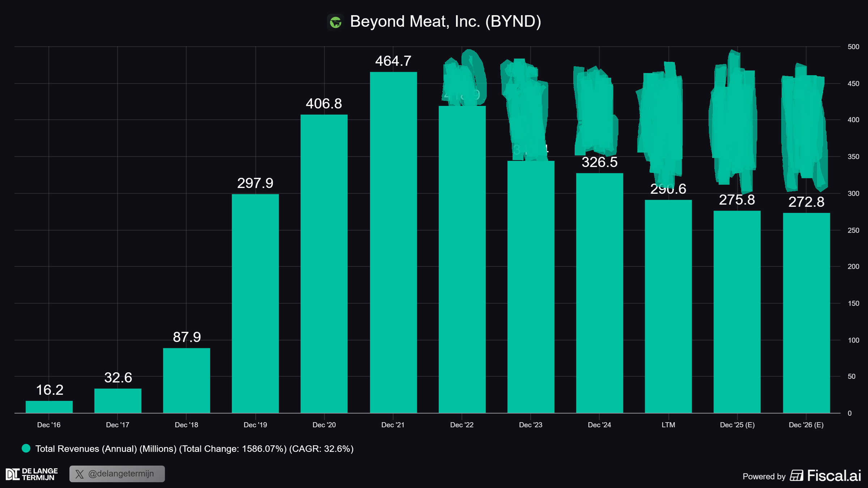Click the Dec '19 bar labeled 297.9
Screen dimensions: 868x488
[x=255, y=304]
